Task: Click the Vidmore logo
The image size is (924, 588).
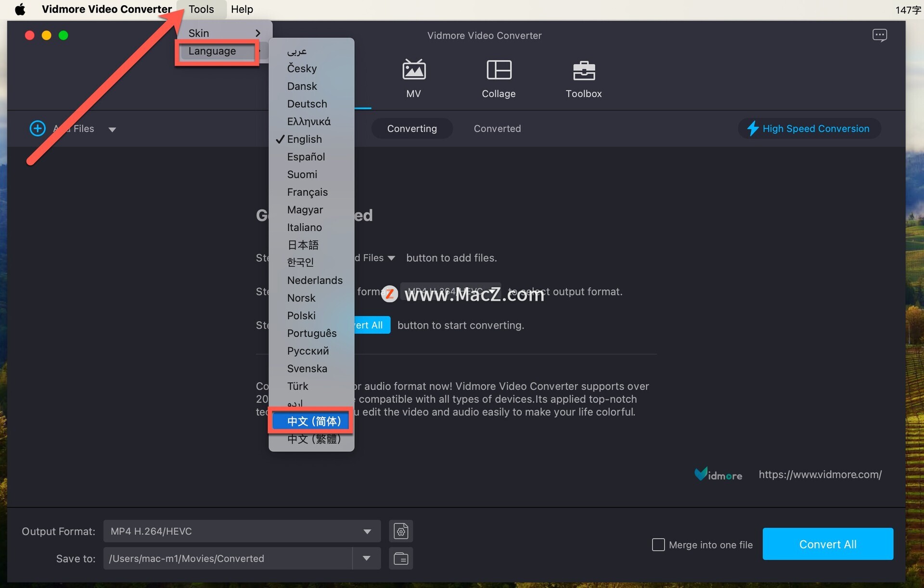Action: (x=718, y=474)
